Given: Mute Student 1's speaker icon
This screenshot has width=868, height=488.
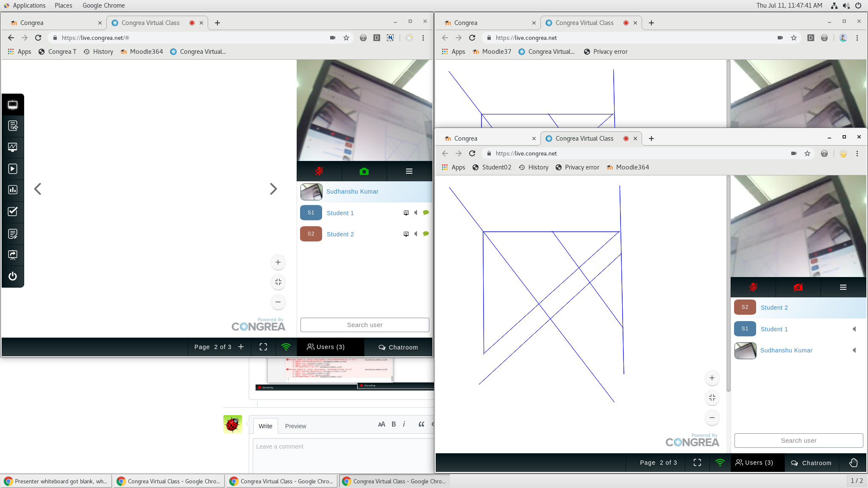Looking at the screenshot, I should pos(416,213).
